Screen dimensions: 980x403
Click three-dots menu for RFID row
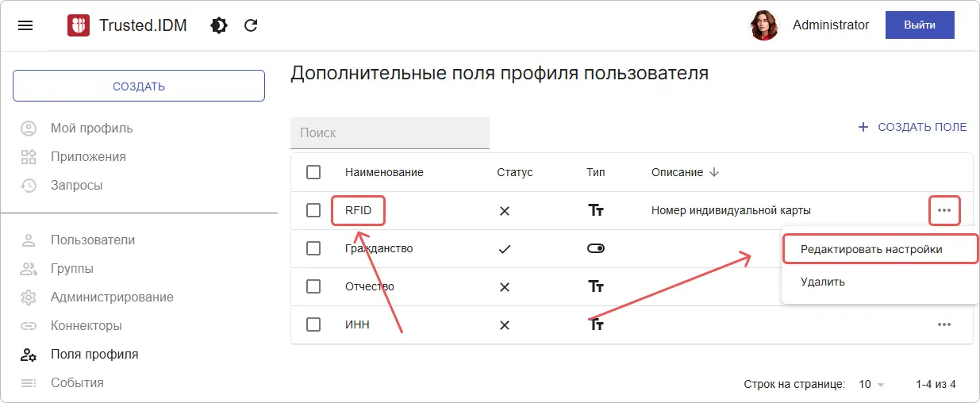[x=943, y=210]
